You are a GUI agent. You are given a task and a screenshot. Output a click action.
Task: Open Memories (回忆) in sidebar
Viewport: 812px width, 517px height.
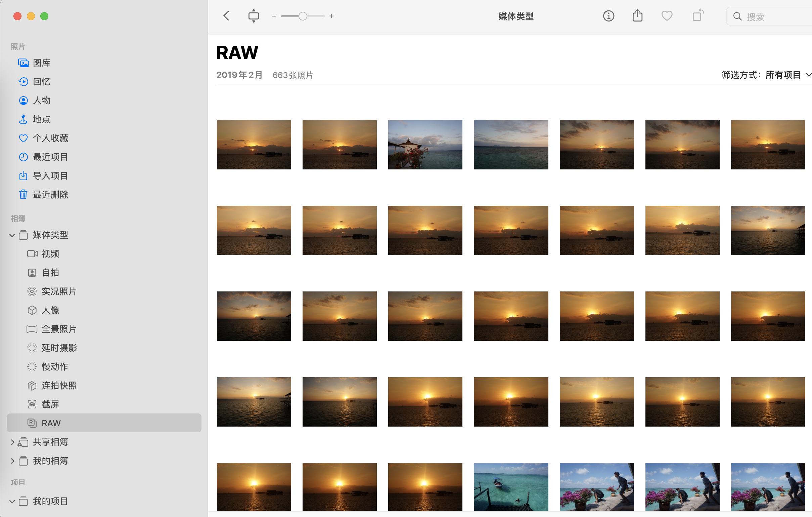click(41, 82)
